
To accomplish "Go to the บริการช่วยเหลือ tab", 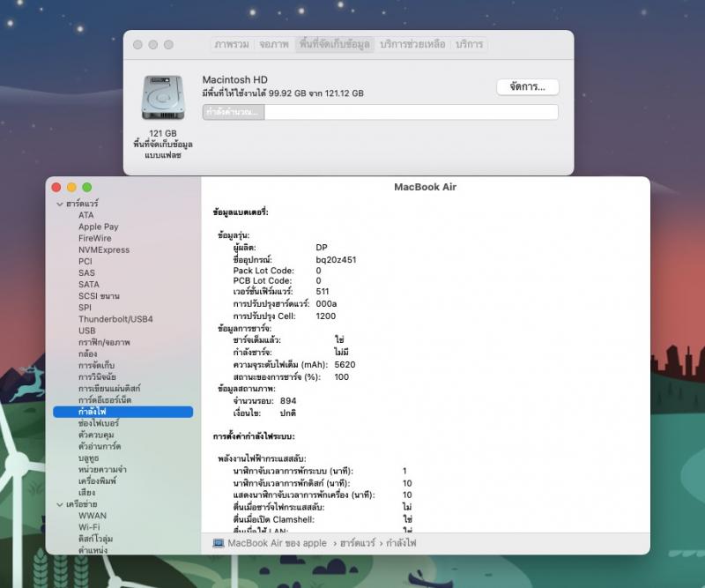I will [x=412, y=44].
